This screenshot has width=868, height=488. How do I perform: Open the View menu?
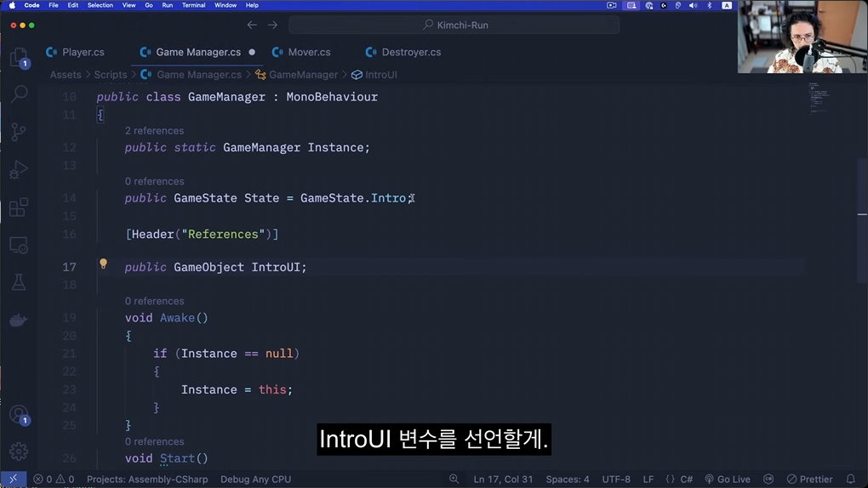tap(128, 5)
